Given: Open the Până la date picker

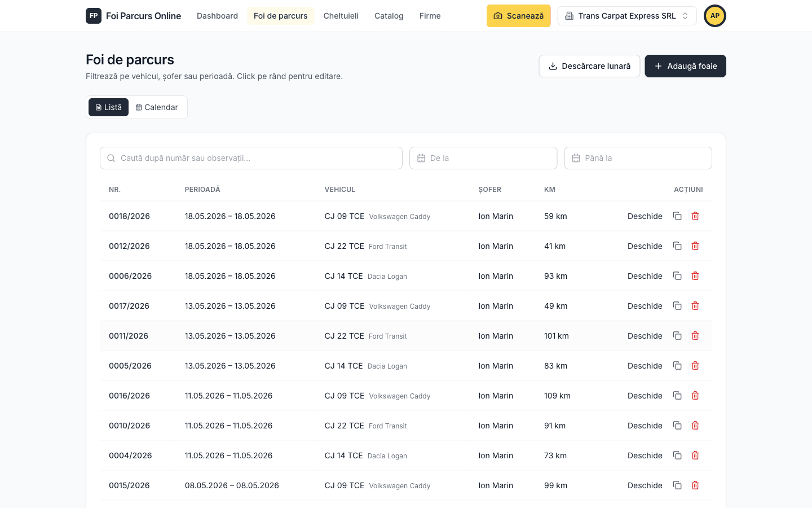Looking at the screenshot, I should 638,158.
